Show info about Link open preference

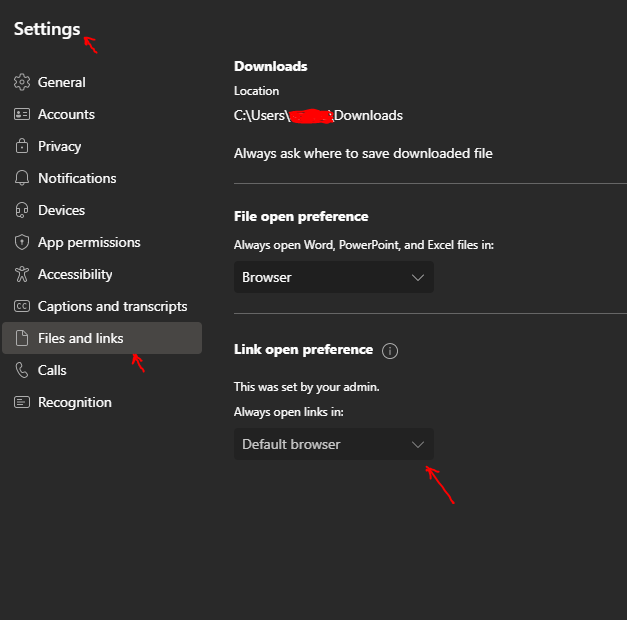coord(390,351)
